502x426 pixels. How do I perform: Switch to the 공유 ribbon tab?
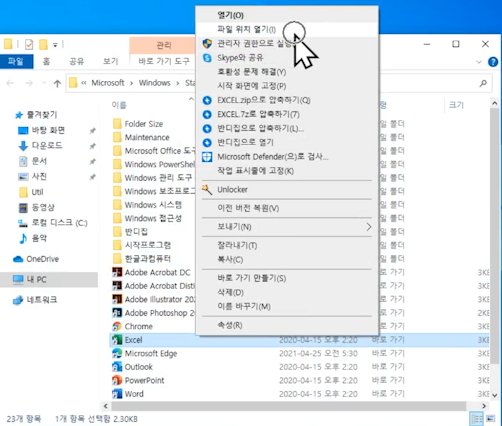tap(76, 62)
